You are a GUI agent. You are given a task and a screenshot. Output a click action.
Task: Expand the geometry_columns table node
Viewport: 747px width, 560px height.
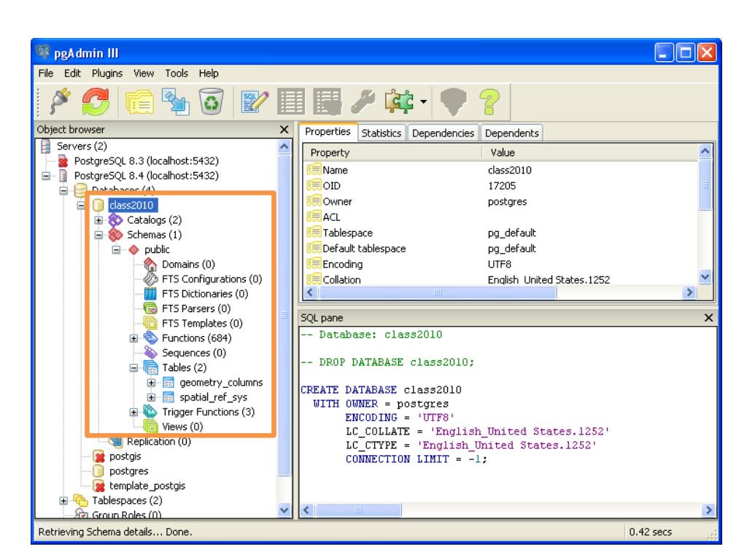(152, 383)
